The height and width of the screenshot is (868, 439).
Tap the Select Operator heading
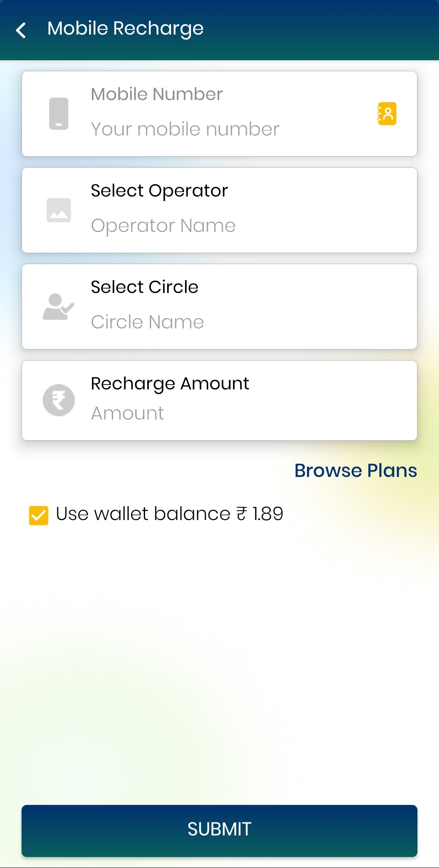(x=159, y=190)
